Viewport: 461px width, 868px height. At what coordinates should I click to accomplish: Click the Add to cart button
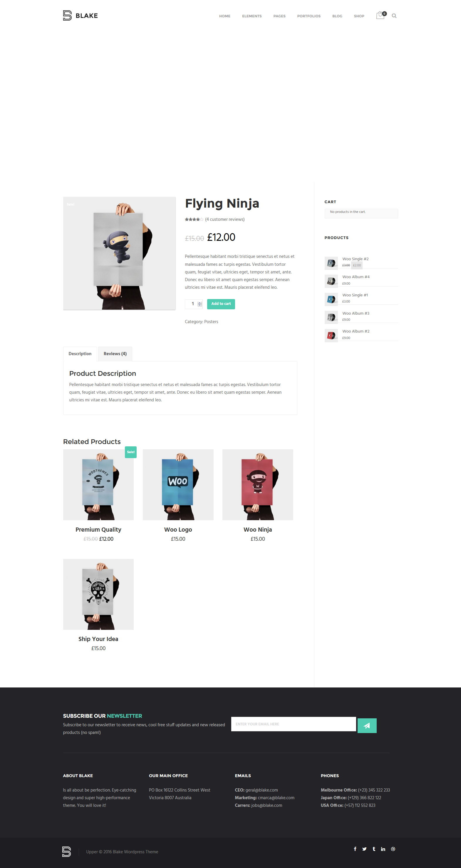tap(221, 304)
